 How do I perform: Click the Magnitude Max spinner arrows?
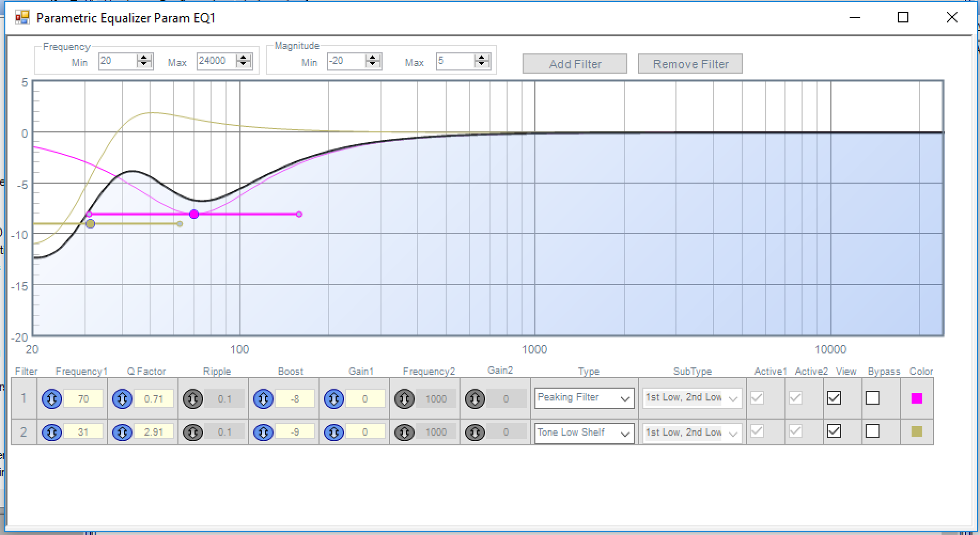(482, 61)
